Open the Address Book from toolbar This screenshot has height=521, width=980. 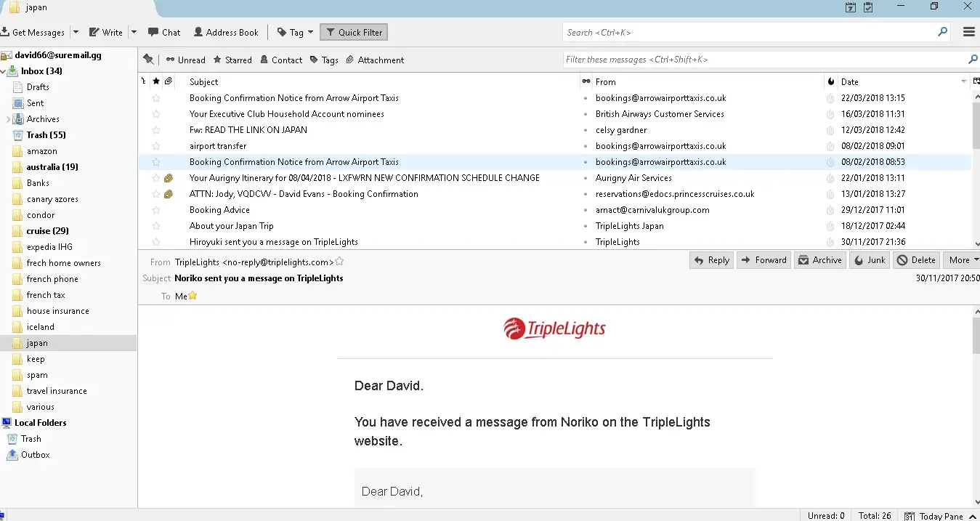tap(226, 32)
